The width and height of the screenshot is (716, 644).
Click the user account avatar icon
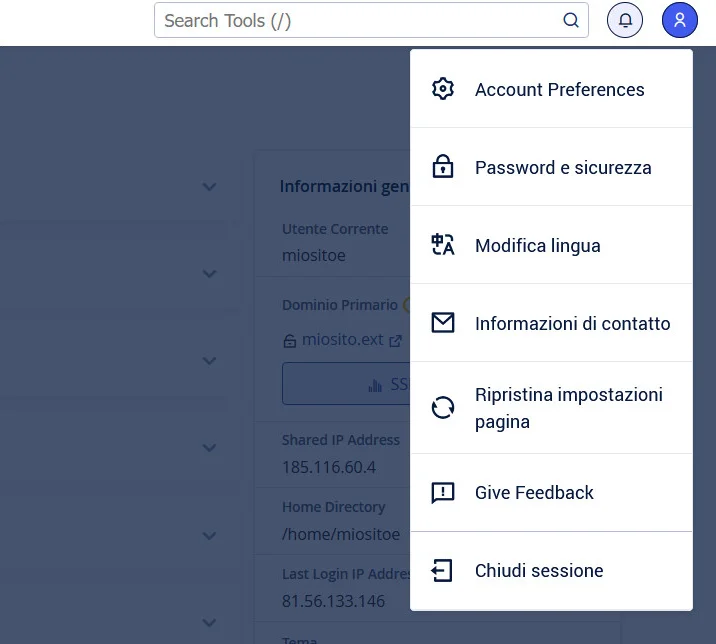coord(679,20)
